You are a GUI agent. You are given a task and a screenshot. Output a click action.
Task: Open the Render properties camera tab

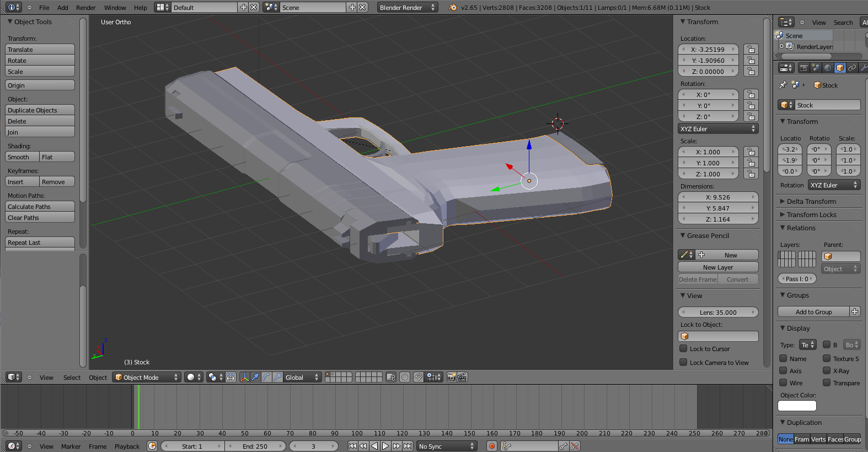coord(804,68)
